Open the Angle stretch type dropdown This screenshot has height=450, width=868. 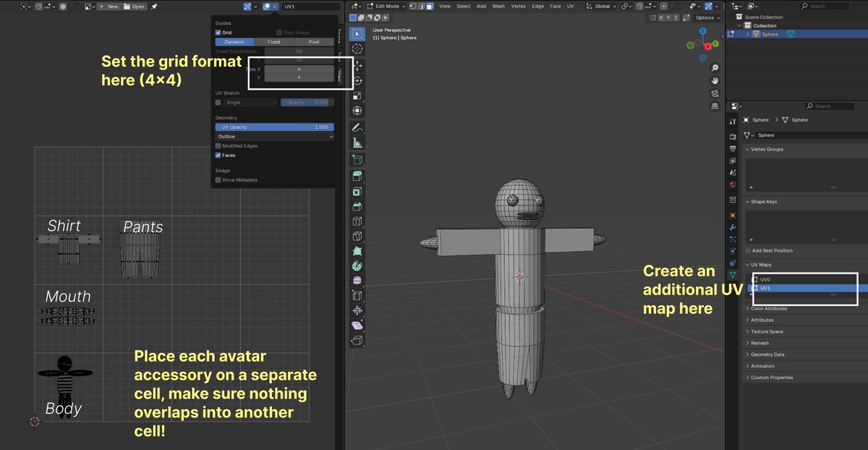pyautogui.click(x=250, y=103)
